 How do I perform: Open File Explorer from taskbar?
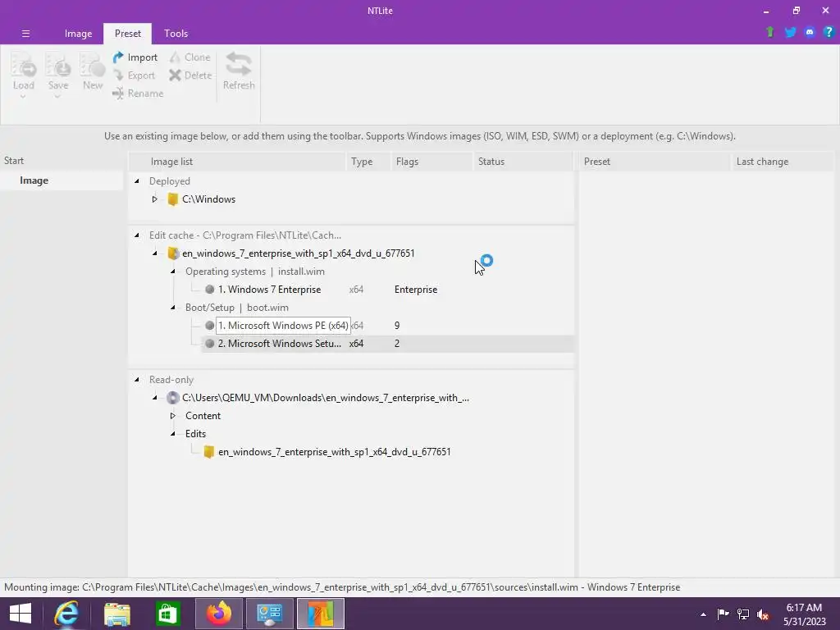(x=117, y=614)
